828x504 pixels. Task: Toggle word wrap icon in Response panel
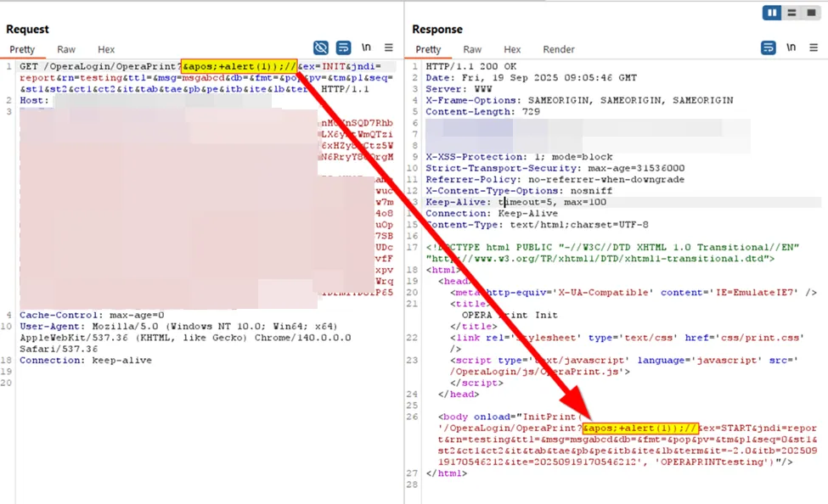[769, 48]
